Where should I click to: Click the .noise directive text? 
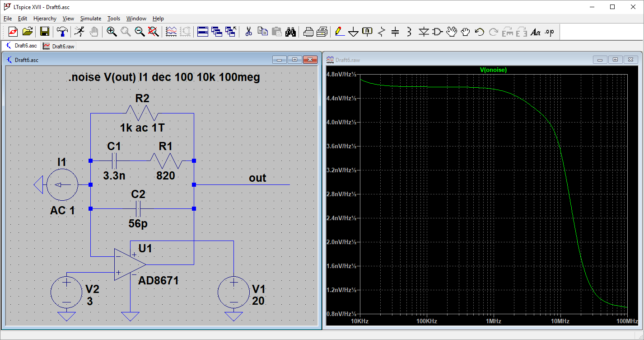[x=164, y=77]
